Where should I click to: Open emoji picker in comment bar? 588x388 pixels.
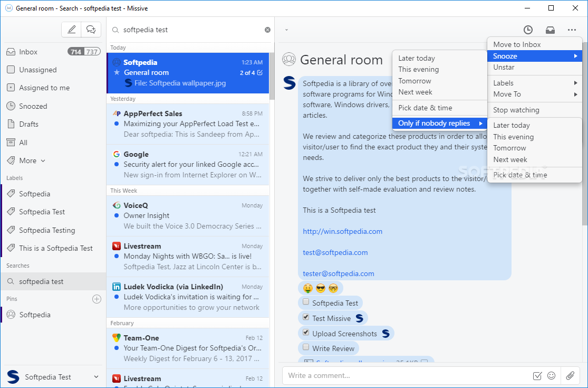click(x=551, y=375)
